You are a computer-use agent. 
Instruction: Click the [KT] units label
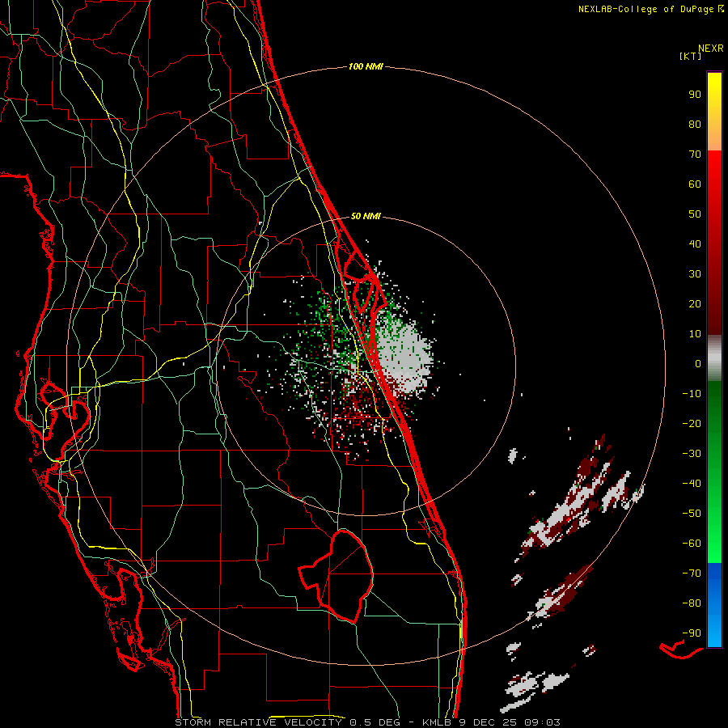[691, 56]
